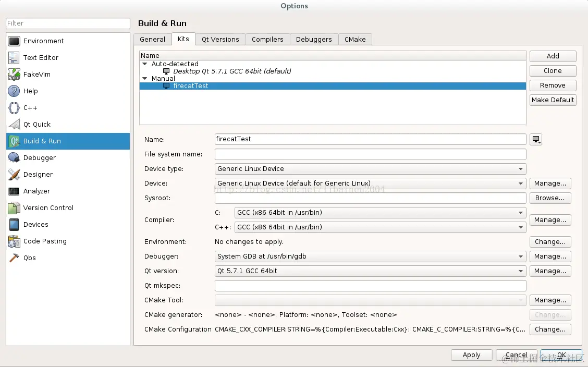
Task: Open the C compiler dropdown
Action: (x=380, y=213)
